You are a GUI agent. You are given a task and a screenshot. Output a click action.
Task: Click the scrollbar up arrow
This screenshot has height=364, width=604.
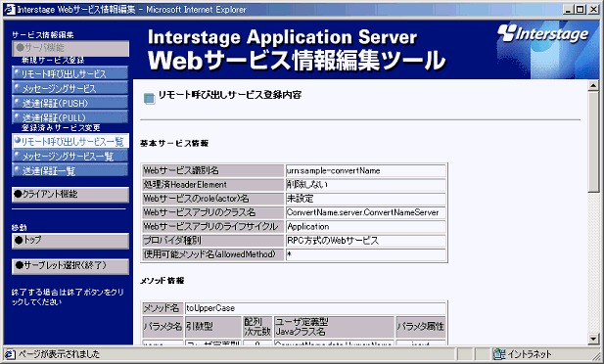point(593,86)
